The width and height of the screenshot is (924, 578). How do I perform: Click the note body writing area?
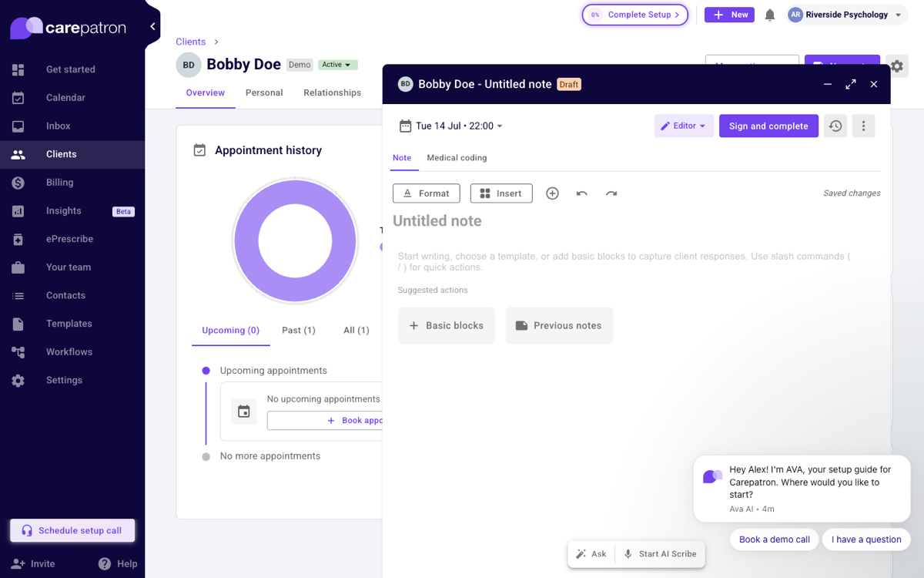pyautogui.click(x=624, y=261)
